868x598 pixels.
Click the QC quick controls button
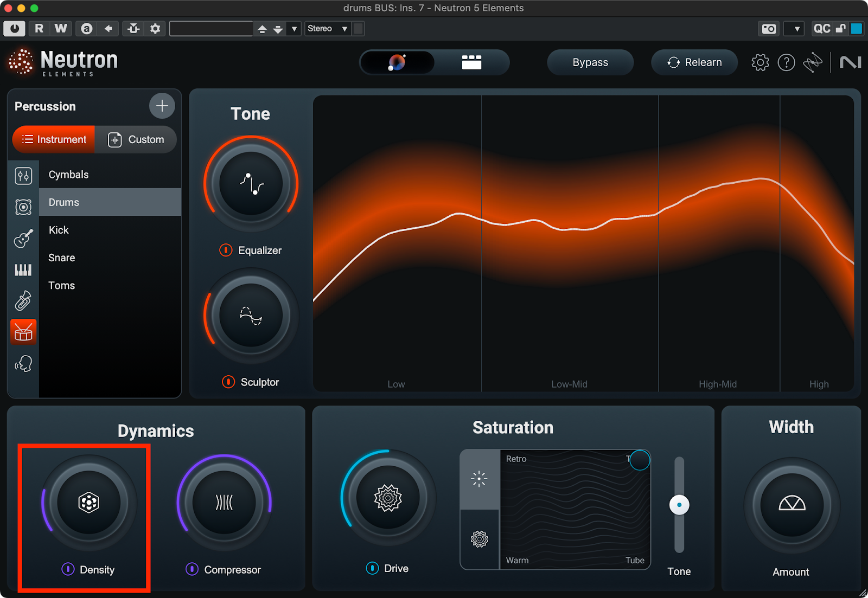click(822, 29)
